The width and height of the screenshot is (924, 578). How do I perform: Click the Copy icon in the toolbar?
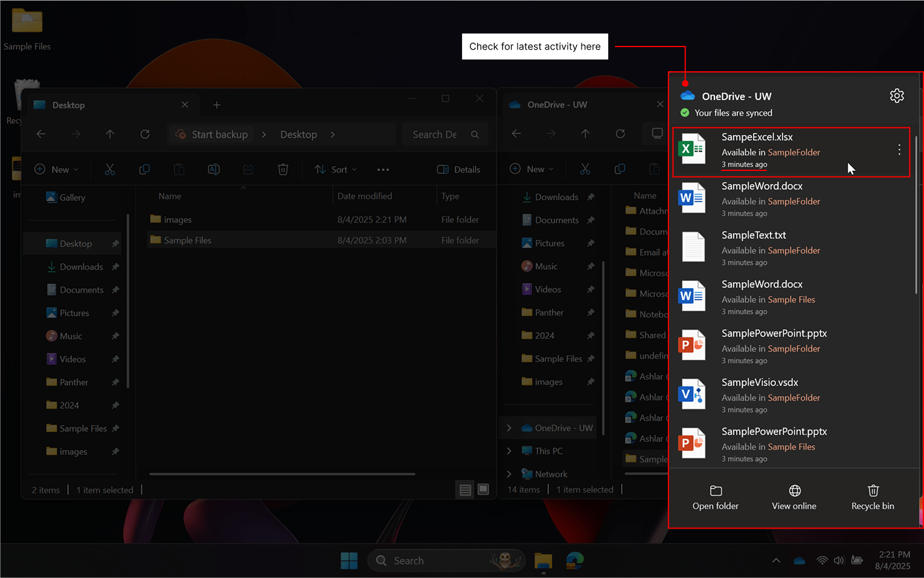pyautogui.click(x=144, y=169)
